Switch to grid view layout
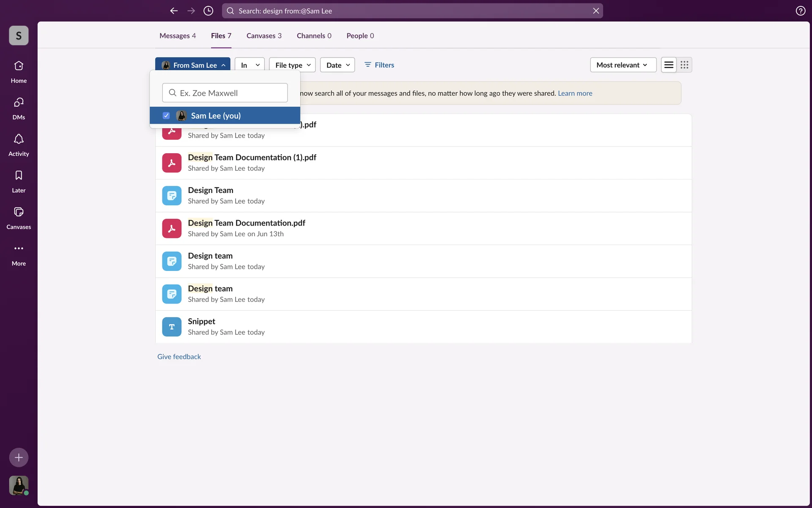This screenshot has width=812, height=508. (684, 65)
